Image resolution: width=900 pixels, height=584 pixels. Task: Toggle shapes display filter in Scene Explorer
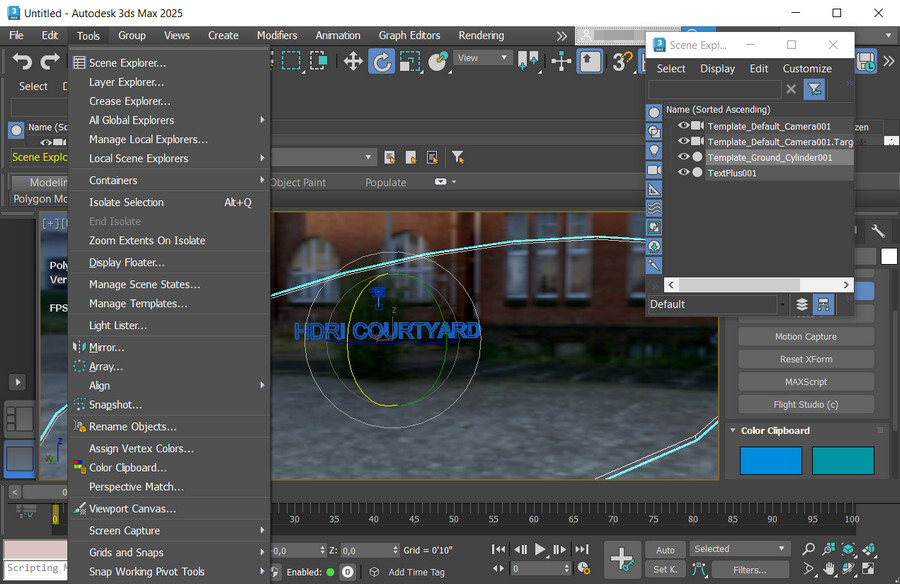pos(654,132)
